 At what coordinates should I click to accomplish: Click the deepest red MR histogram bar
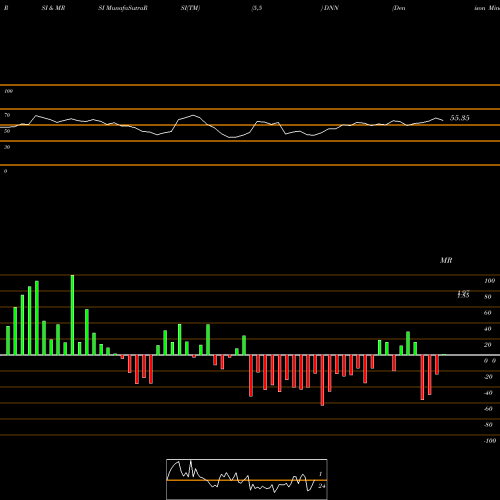pyautogui.click(x=322, y=380)
